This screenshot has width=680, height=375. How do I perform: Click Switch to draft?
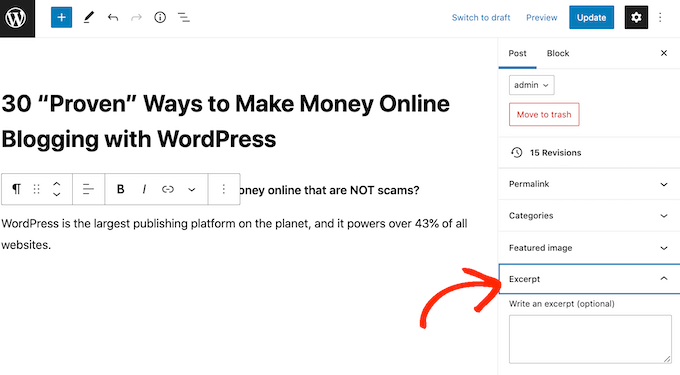pos(481,17)
